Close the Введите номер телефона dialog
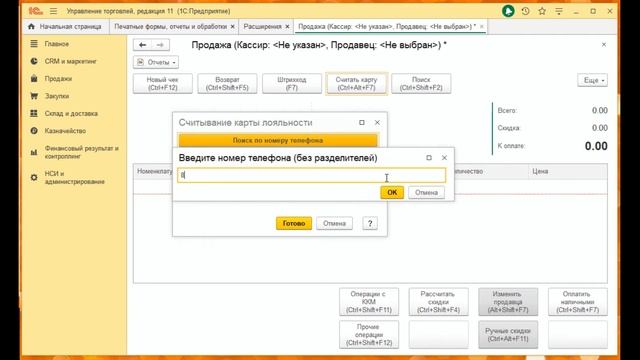 click(x=444, y=158)
